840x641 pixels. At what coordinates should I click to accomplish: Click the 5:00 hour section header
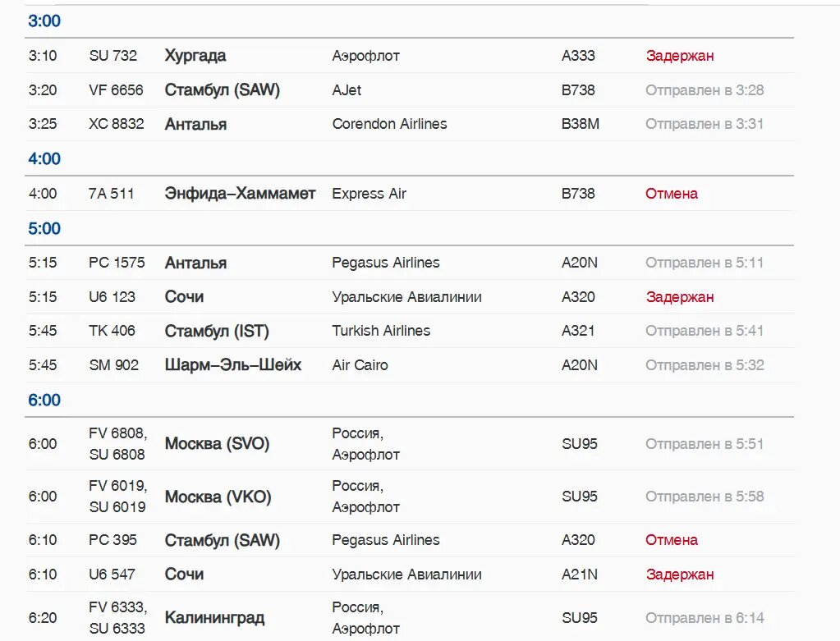tap(44, 228)
